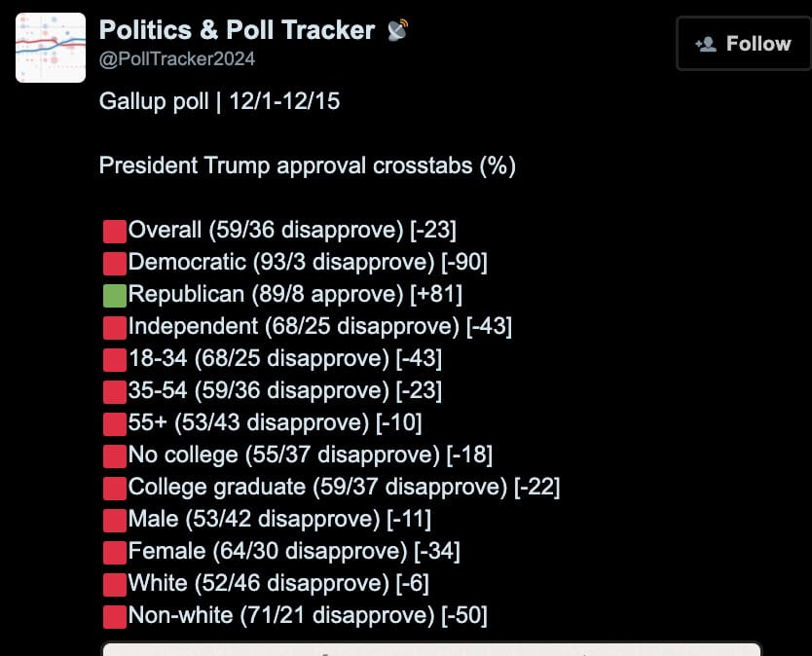Screen dimensions: 812x656
Task: Click the "Gallup poll | 12/1-12/15" line
Action: point(219,101)
